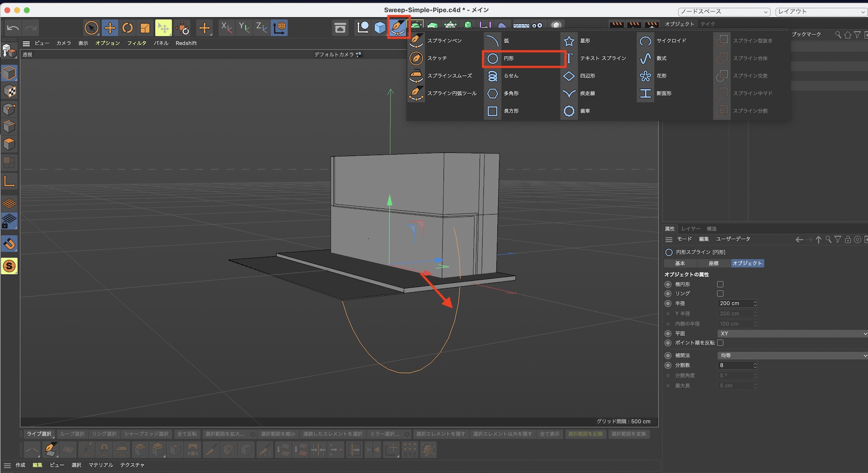The width and height of the screenshot is (868, 473).
Task: Click the Move tool in top toolbar
Action: (x=110, y=28)
